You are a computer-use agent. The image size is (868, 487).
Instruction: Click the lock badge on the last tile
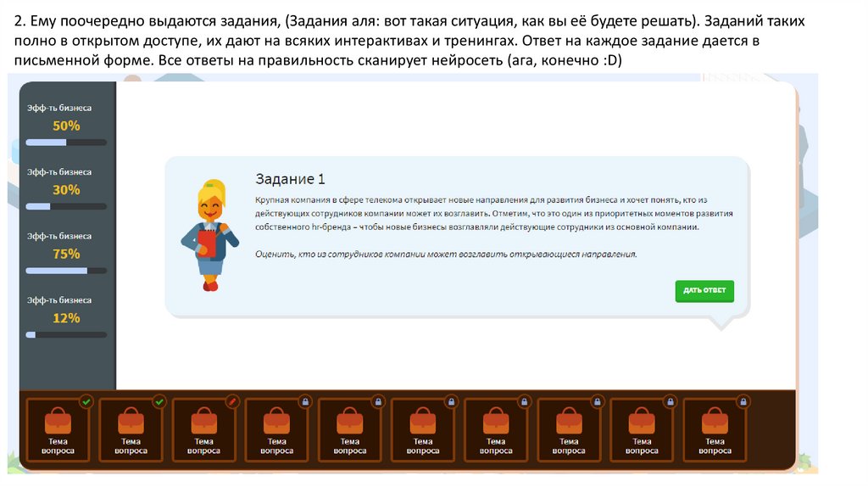[x=743, y=401]
